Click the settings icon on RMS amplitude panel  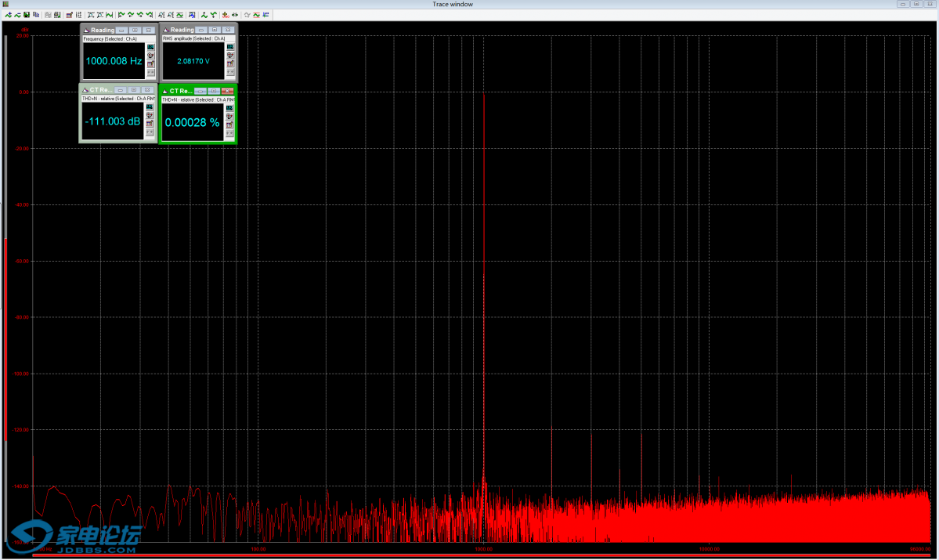tap(229, 55)
